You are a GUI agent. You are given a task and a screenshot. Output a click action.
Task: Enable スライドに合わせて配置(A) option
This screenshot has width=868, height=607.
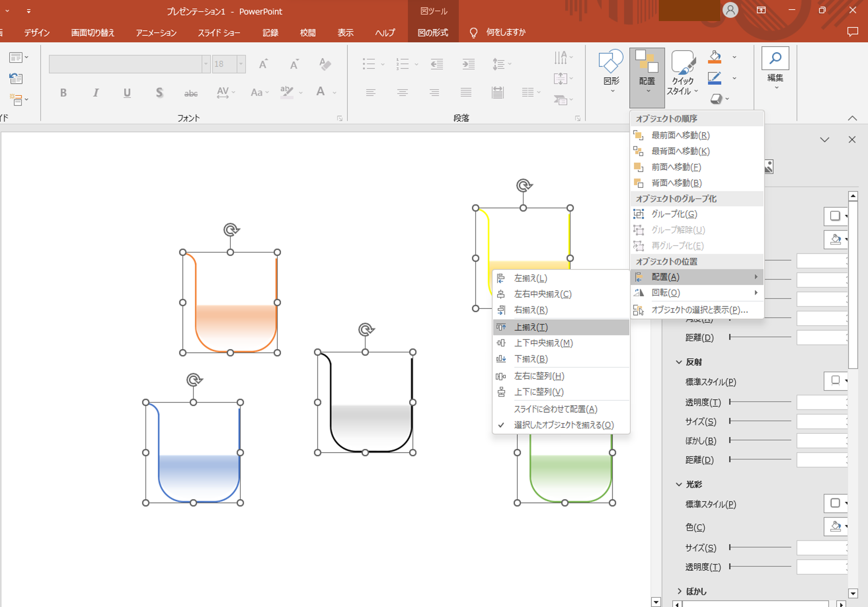561,409
